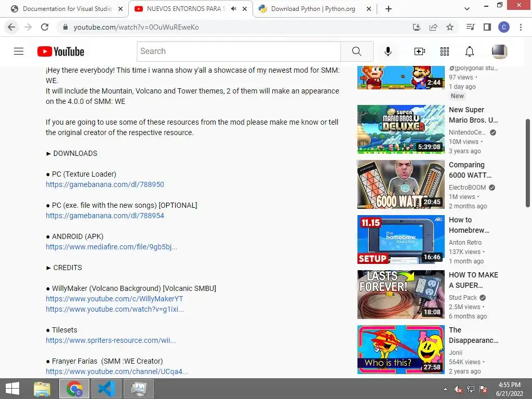Click the muted volume tray icon

pos(458,389)
